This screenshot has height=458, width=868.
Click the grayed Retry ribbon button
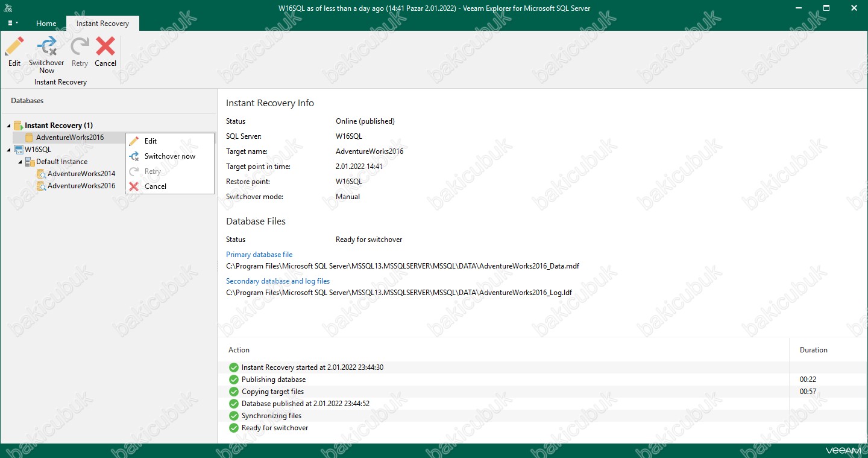point(80,52)
